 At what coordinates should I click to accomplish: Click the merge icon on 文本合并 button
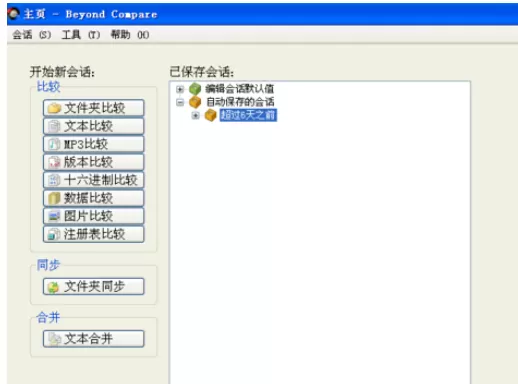click(x=55, y=339)
